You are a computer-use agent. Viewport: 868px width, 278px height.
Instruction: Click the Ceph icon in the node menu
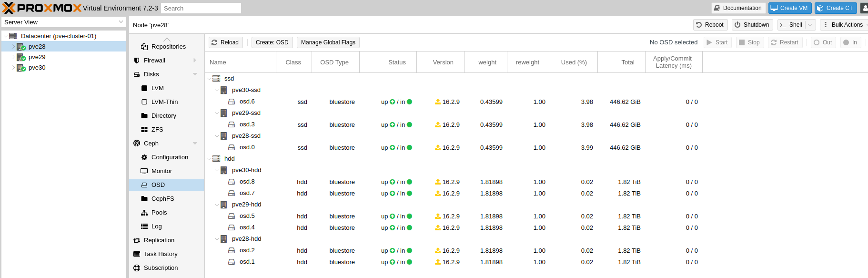click(137, 144)
